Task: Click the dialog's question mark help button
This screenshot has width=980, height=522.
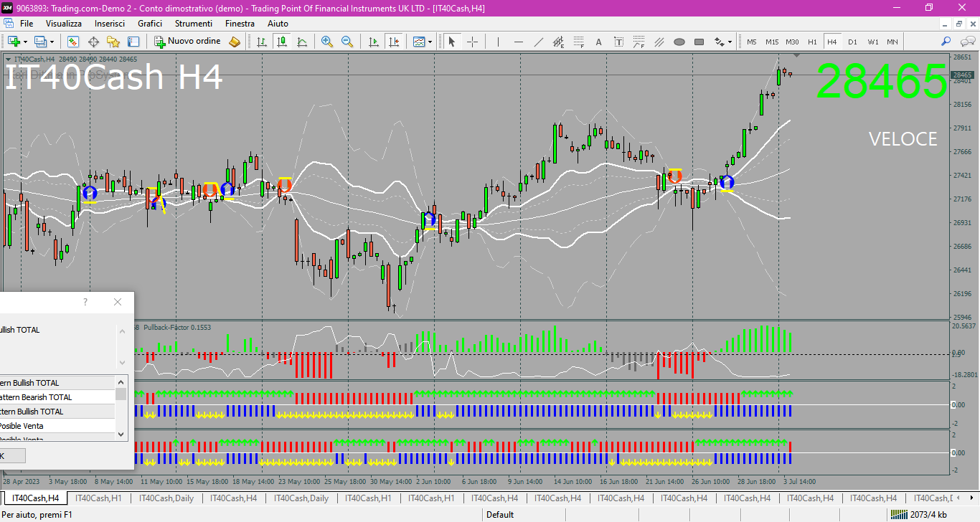Action: coord(85,302)
